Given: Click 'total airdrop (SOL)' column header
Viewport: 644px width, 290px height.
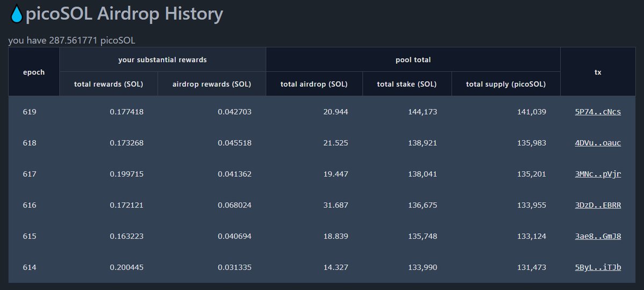Looking at the screenshot, I should [x=314, y=84].
